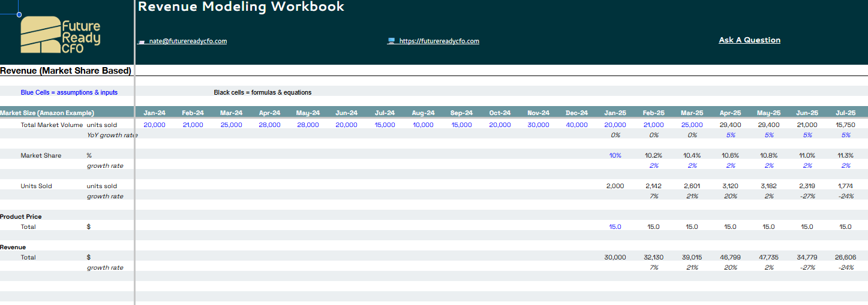Open the https://futurereadycfo.com link
868x305 pixels.
[x=439, y=41]
